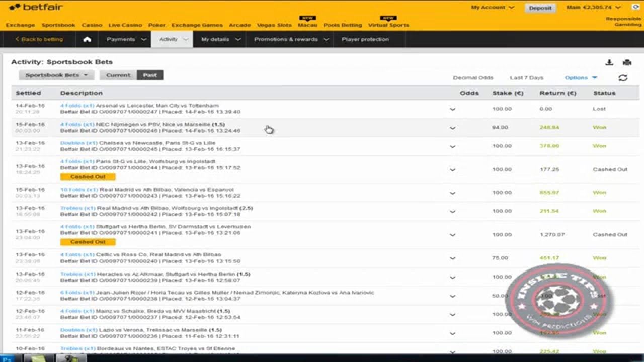This screenshot has width=644, height=362.
Task: Open the My Account menu
Action: [x=493, y=8]
